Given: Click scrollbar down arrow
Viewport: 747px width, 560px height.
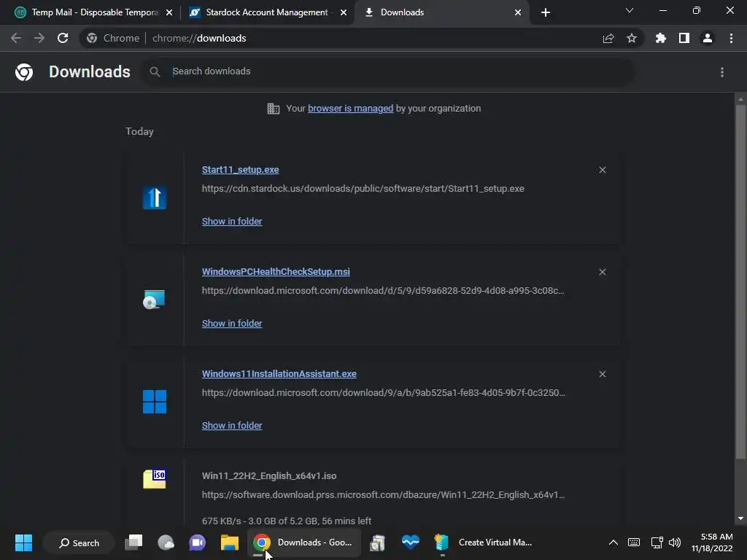Looking at the screenshot, I should pyautogui.click(x=740, y=518).
